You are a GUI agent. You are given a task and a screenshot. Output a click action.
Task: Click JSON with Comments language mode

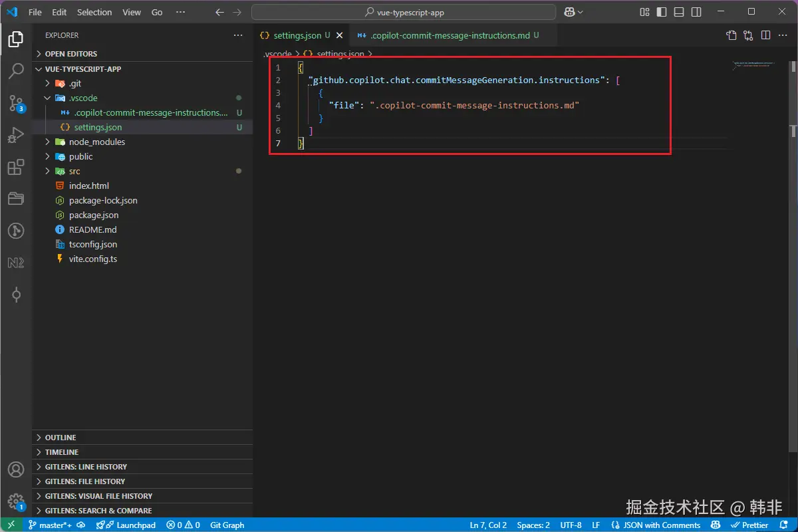point(662,525)
